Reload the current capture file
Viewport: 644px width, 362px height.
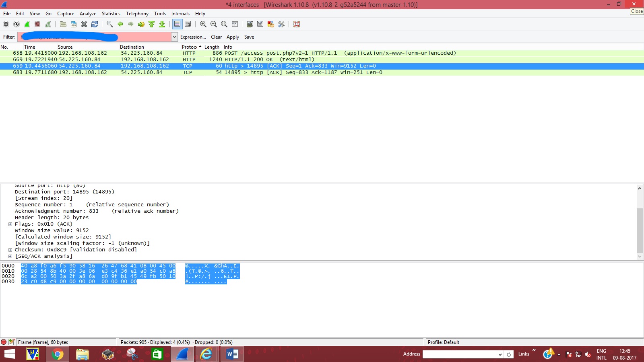tap(95, 24)
